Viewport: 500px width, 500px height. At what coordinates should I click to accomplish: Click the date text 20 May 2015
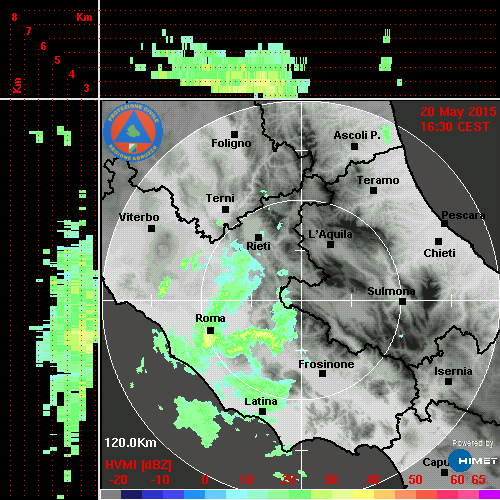pos(458,112)
